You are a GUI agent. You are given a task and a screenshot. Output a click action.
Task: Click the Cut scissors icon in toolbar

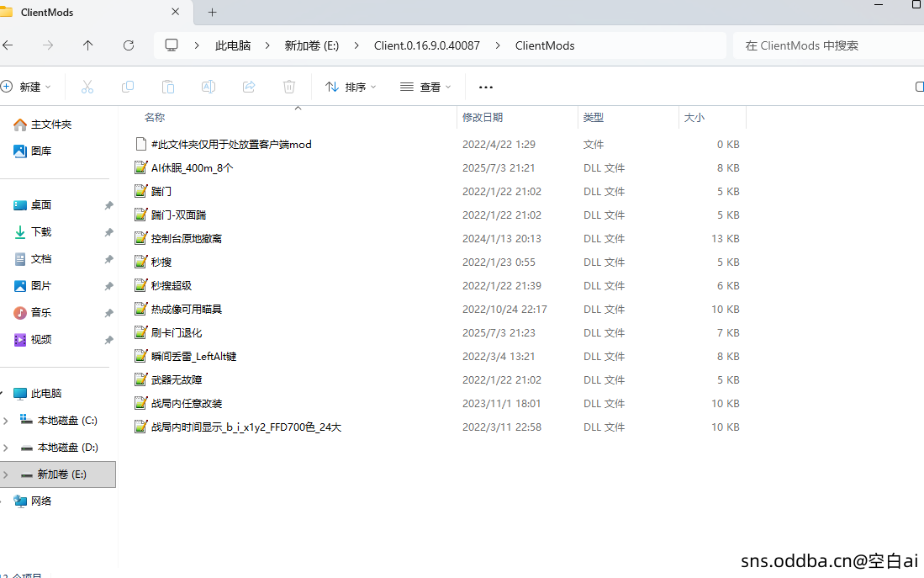[x=87, y=87]
